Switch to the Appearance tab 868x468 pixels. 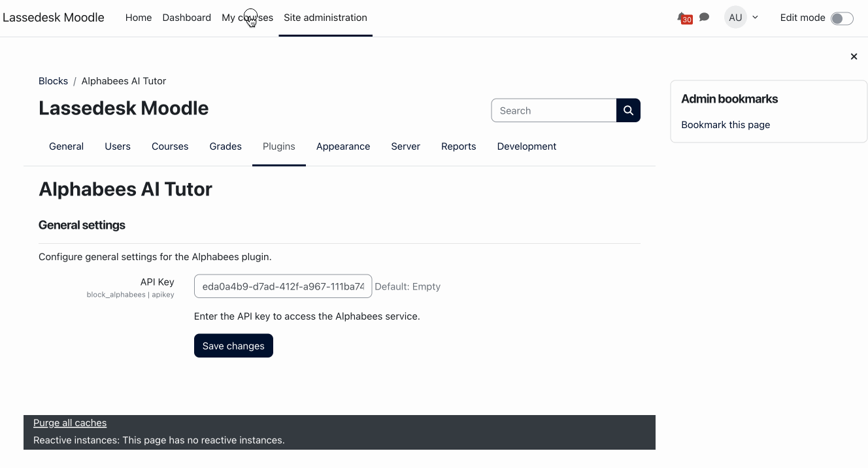click(x=343, y=146)
